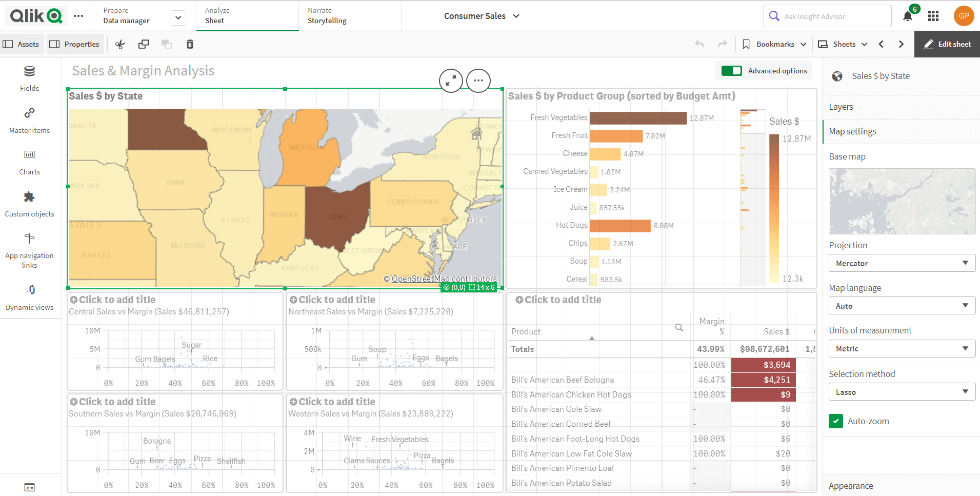Open the Custom objects panel
This screenshot has width=980, height=496.
point(29,204)
